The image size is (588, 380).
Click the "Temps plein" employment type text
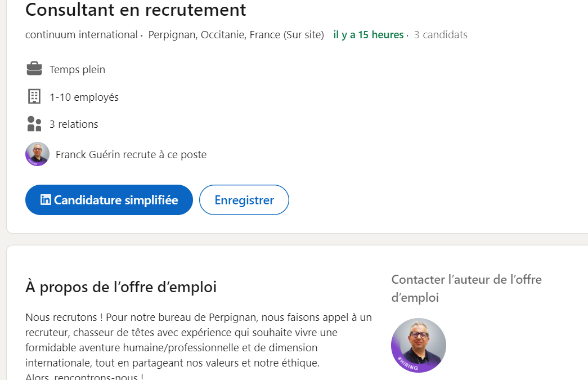77,69
